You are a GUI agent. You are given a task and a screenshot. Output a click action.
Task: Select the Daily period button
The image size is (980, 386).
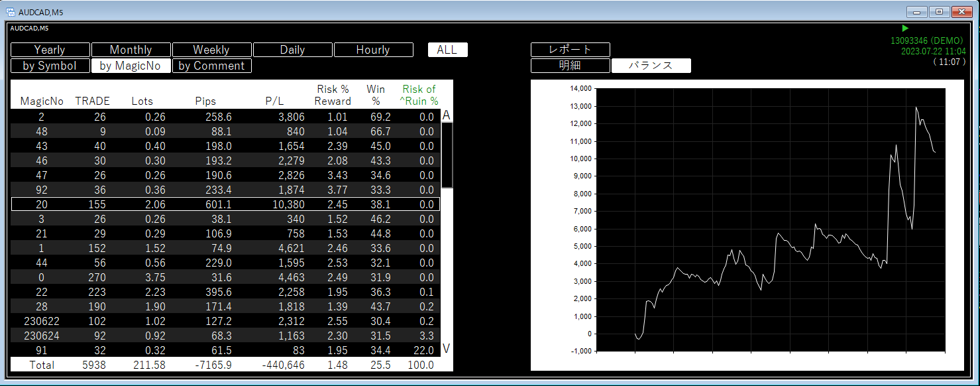pyautogui.click(x=293, y=50)
